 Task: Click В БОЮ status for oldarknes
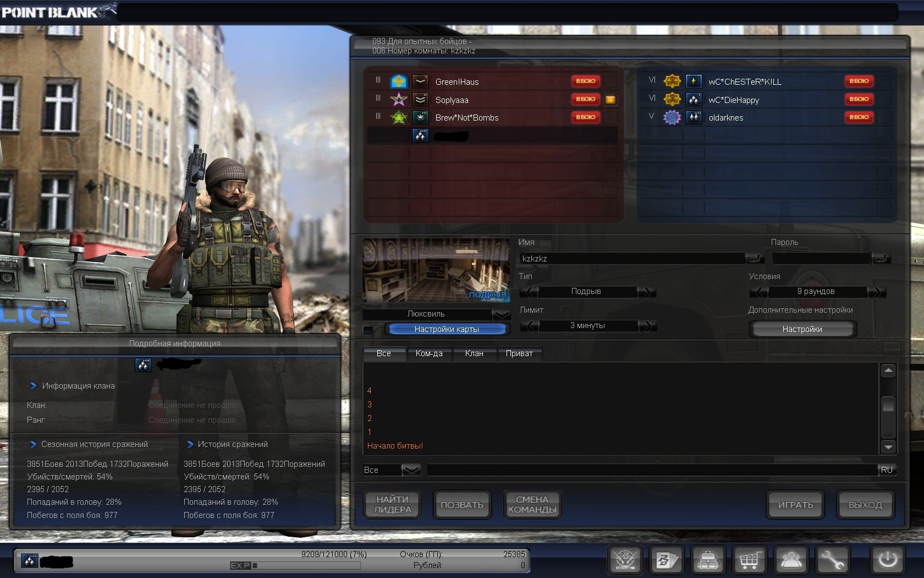859,117
